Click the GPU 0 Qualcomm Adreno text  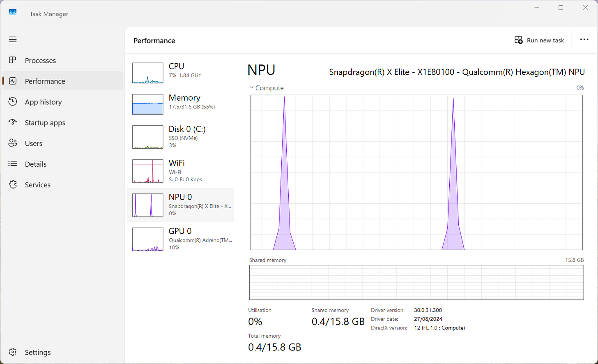pos(200,240)
